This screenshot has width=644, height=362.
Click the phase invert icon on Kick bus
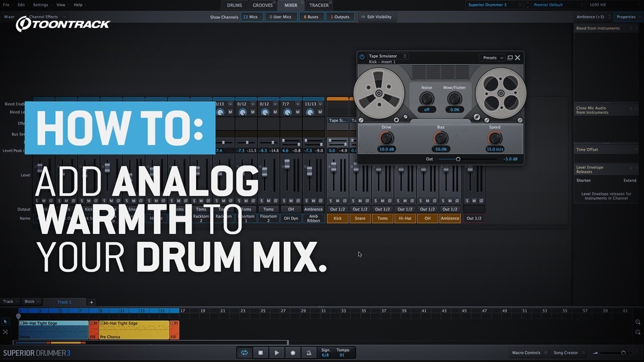[x=344, y=201]
